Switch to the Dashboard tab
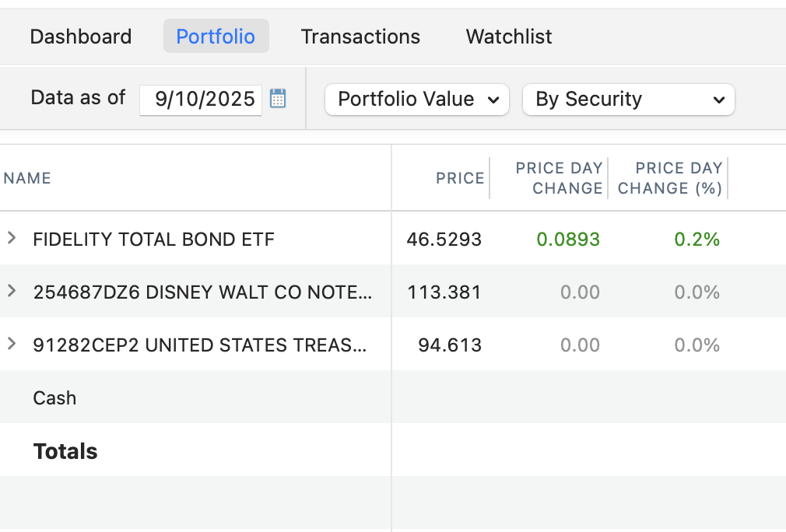The height and width of the screenshot is (532, 786). 81,37
